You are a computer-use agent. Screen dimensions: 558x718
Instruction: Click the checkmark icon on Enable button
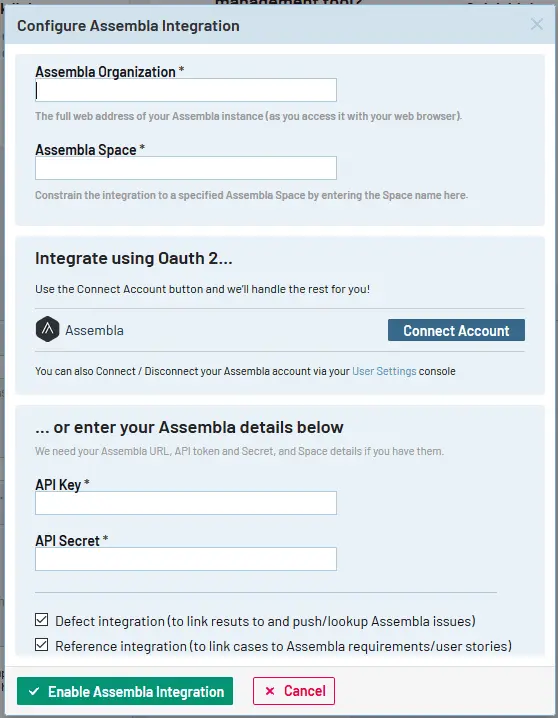[34, 691]
